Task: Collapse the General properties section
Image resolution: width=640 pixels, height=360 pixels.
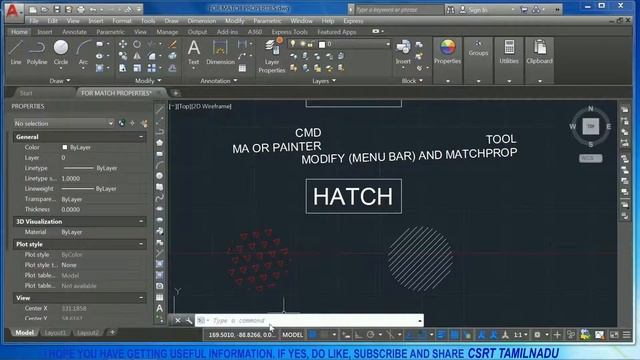Action: pyautogui.click(x=141, y=137)
